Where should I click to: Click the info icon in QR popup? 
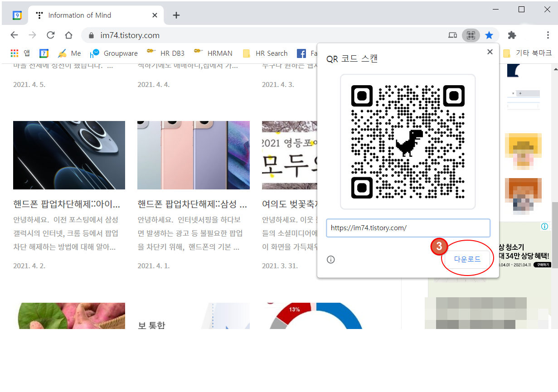(331, 260)
